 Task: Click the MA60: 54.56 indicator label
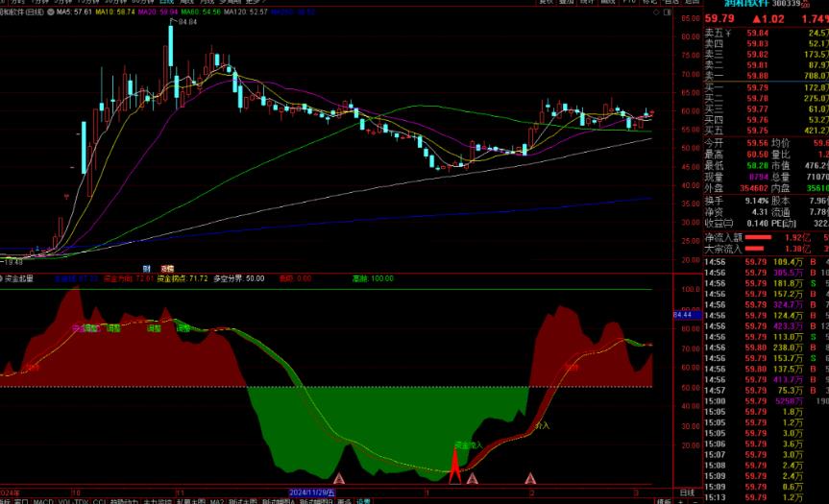pos(201,12)
